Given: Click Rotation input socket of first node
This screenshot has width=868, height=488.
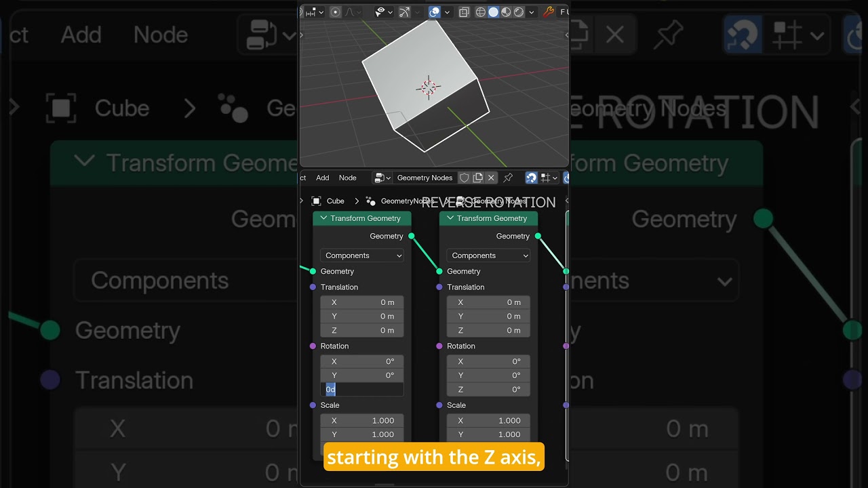Looking at the screenshot, I should click(x=313, y=346).
